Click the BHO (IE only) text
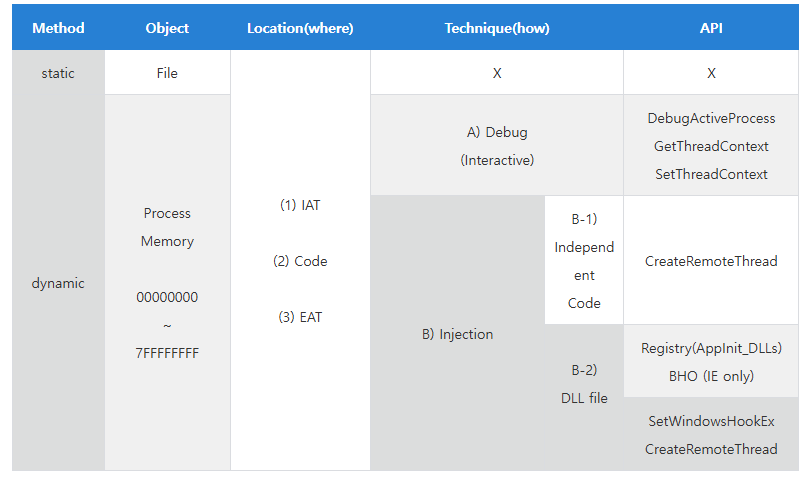Image resolution: width=809 pixels, height=486 pixels. [x=711, y=376]
